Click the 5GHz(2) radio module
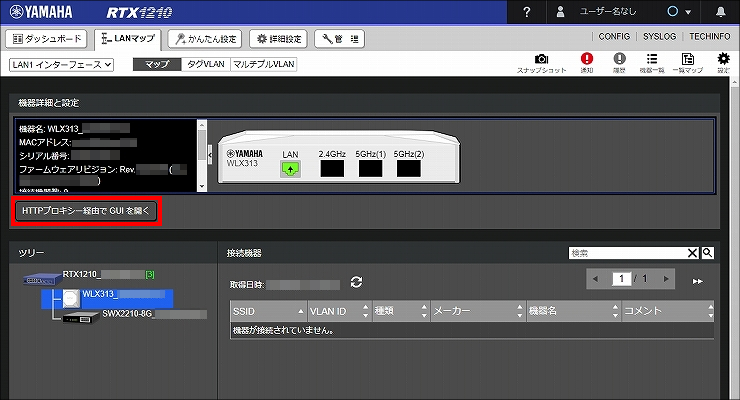Image resolution: width=740 pixels, height=400 pixels. tap(409, 168)
